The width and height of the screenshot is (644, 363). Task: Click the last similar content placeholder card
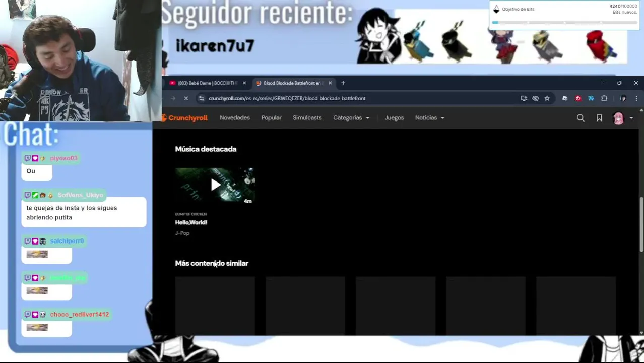coord(576,306)
